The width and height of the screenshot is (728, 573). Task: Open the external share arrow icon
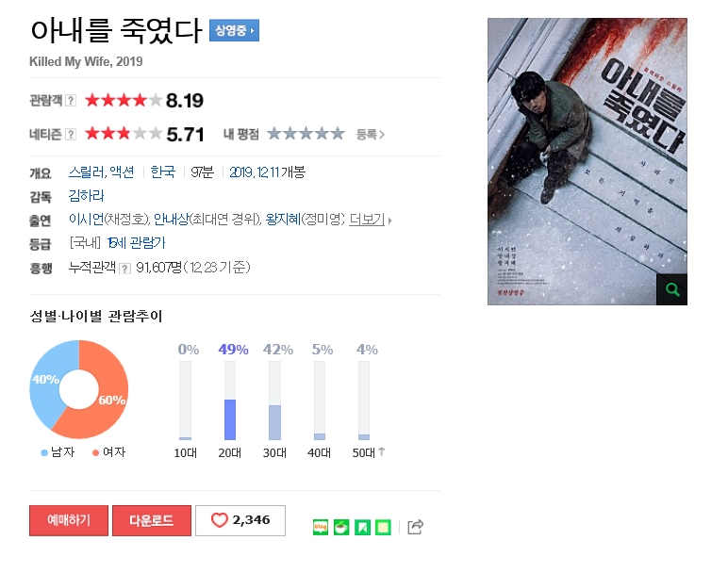pos(415,527)
